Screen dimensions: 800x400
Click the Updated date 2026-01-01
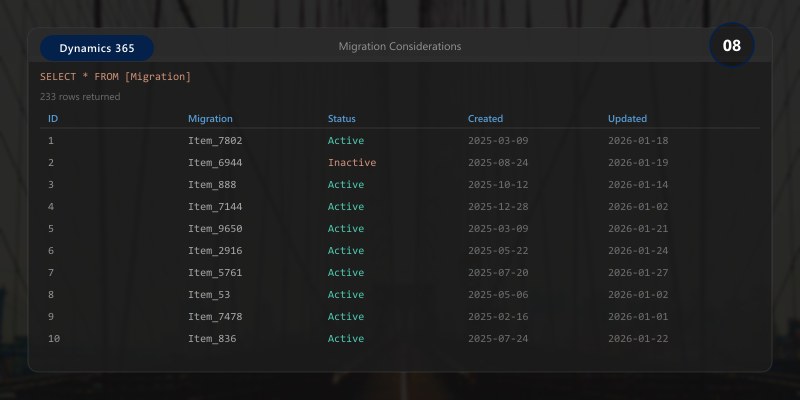pos(638,316)
